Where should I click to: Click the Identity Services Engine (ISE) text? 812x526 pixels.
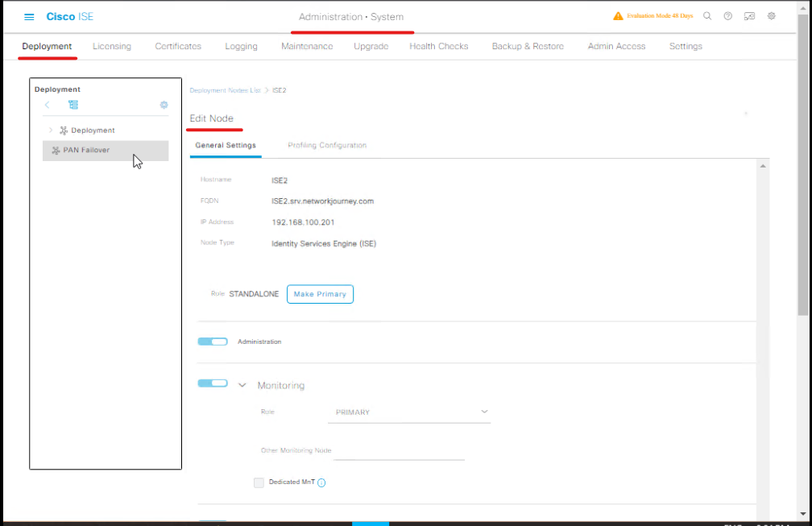(x=324, y=244)
